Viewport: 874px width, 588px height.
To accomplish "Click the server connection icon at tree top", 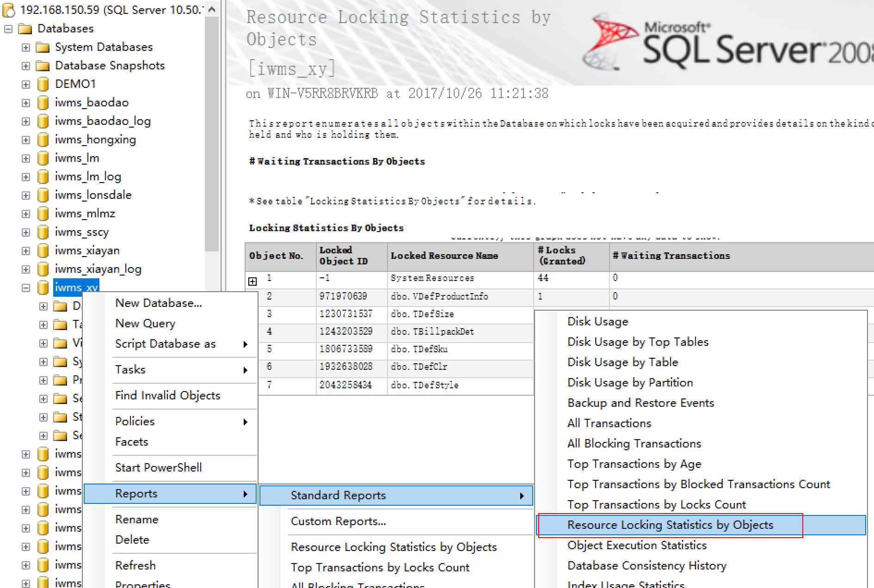I will 9,10.
